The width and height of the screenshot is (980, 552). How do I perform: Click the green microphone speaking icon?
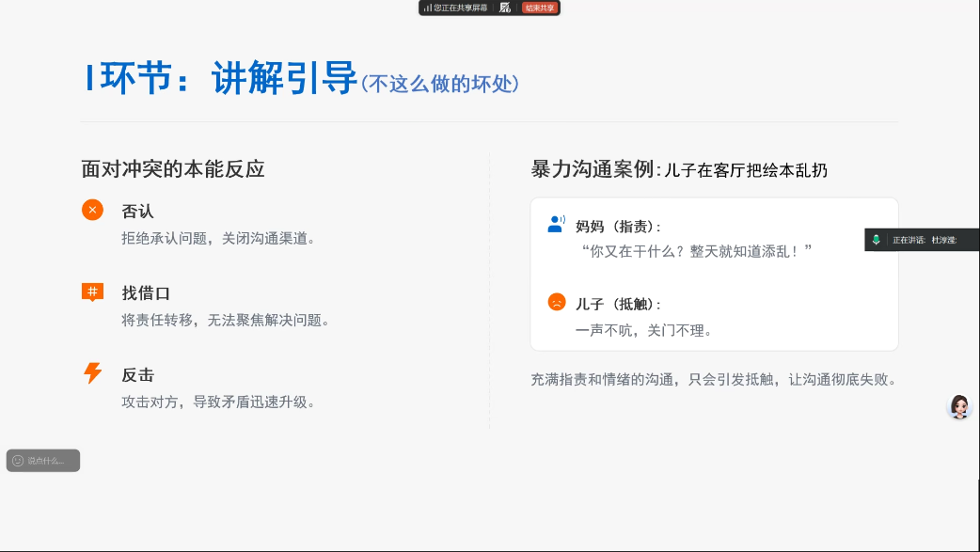pyautogui.click(x=877, y=240)
